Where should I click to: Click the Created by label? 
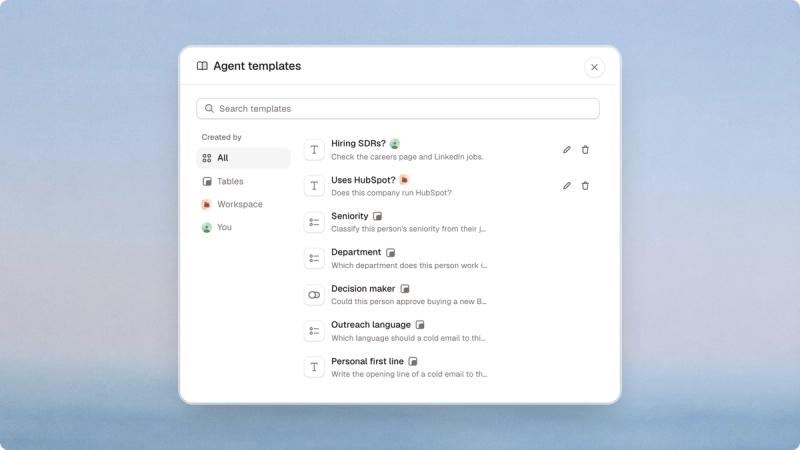(221, 137)
